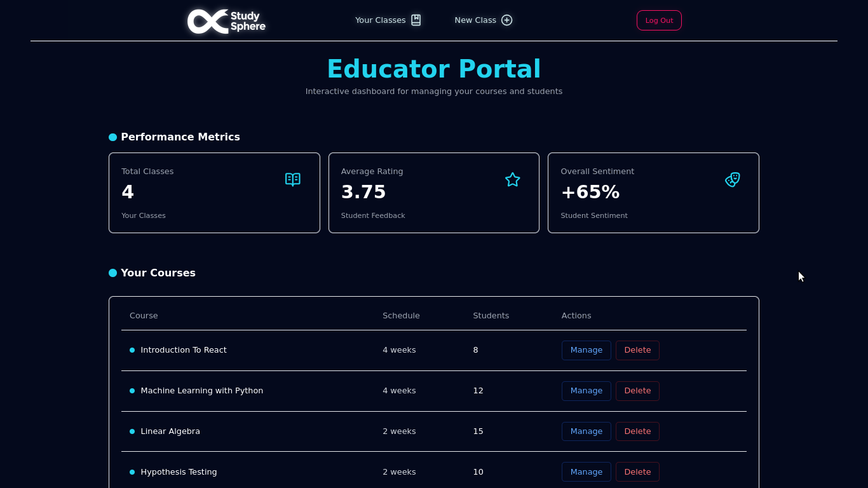The image size is (868, 488).
Task: Click the open book icon on Total Classes card
Action: [293, 179]
